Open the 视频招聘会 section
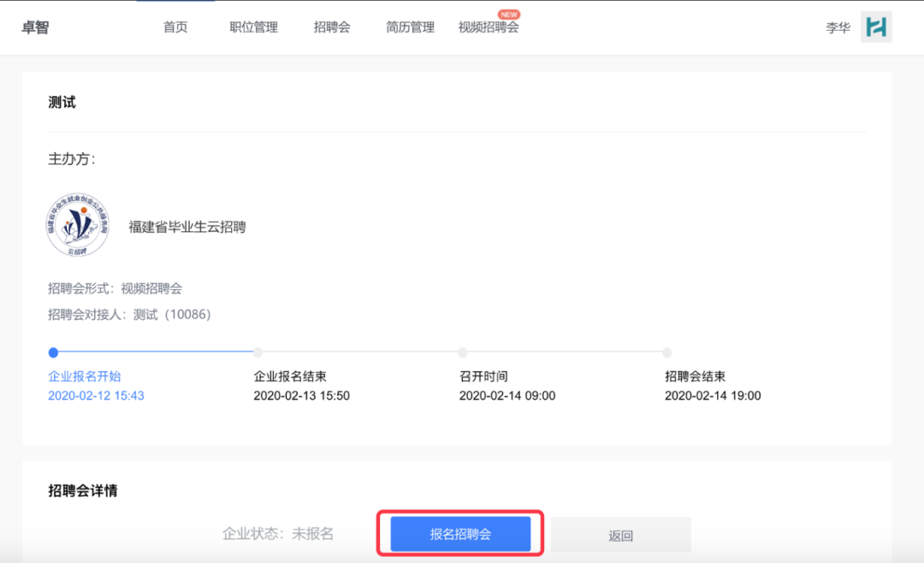Screen dimensions: 924x563 pyautogui.click(x=489, y=27)
